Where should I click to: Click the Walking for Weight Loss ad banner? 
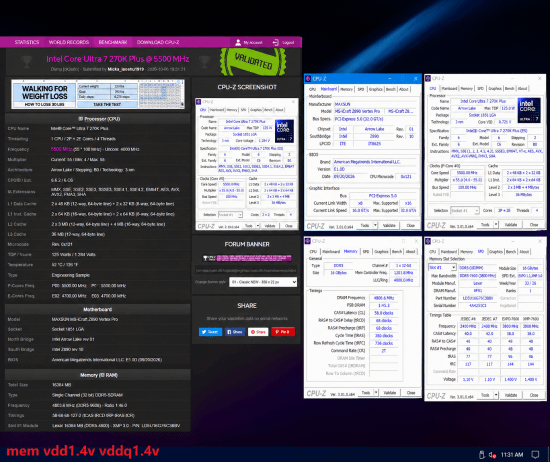point(98,94)
